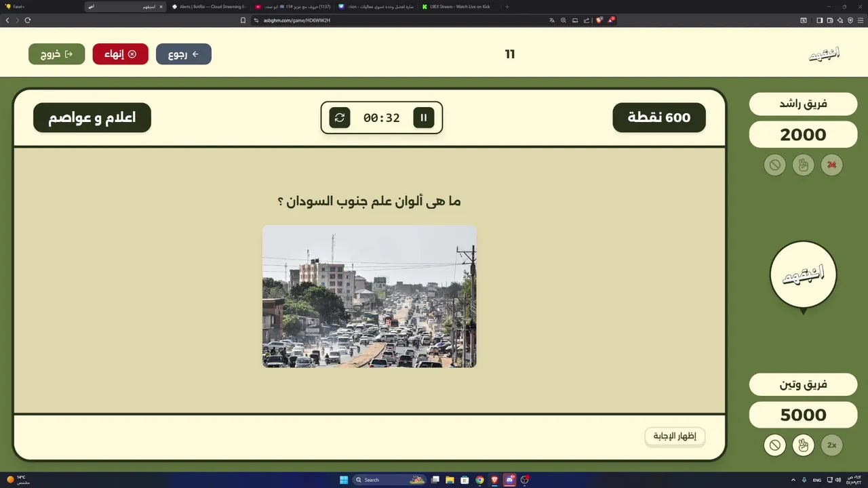Image resolution: width=868 pixels, height=488 pixels.
Task: Click the red إنهاء end button
Action: tap(121, 54)
